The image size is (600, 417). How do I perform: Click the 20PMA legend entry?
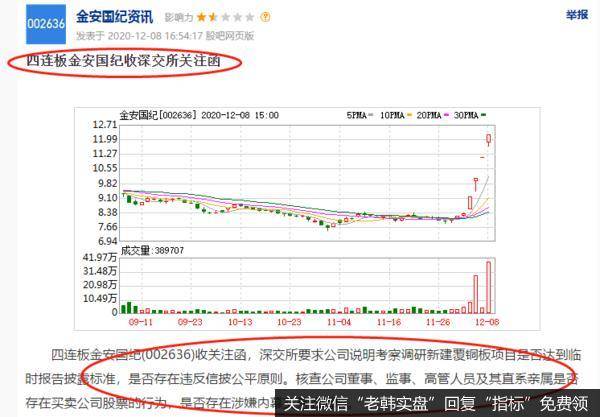pos(432,115)
